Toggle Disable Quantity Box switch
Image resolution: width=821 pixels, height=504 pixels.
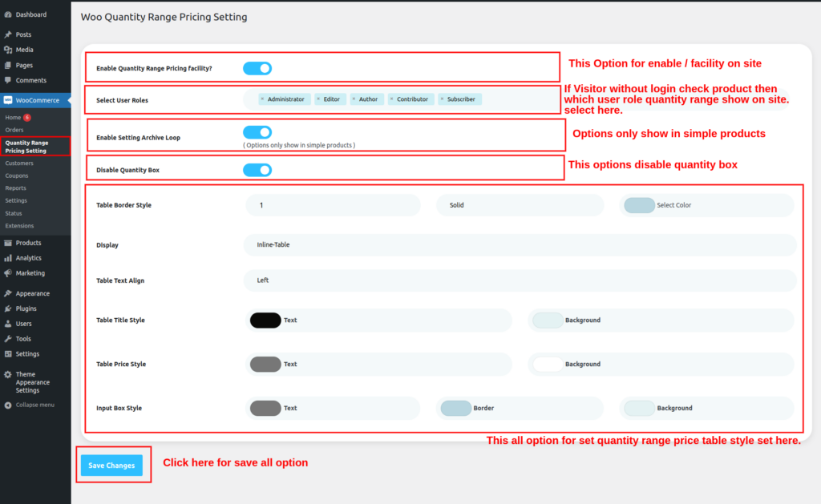coord(257,170)
